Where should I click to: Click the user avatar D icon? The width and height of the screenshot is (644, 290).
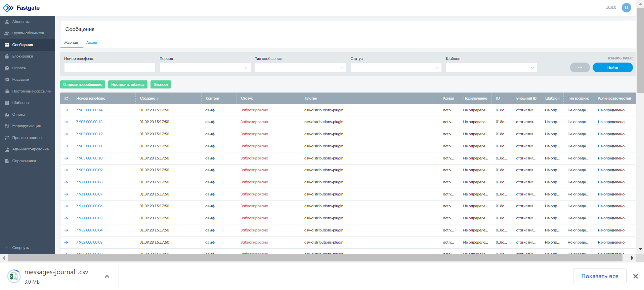tap(626, 7)
